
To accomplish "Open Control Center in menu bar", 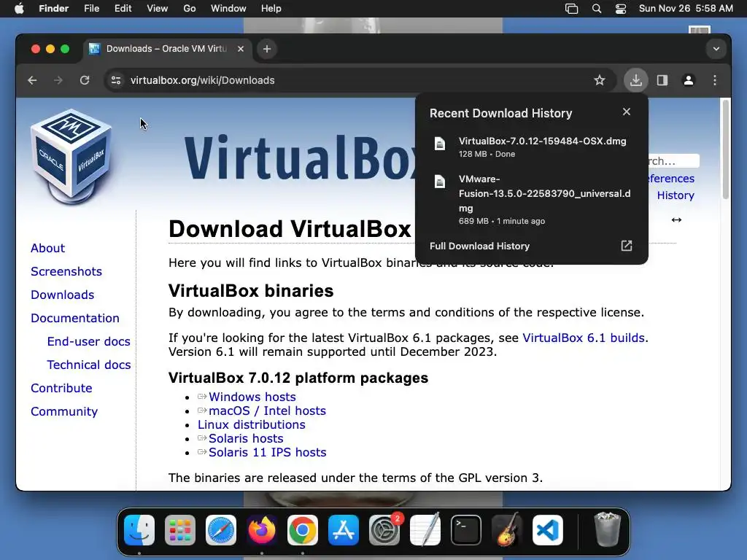I will pyautogui.click(x=621, y=9).
